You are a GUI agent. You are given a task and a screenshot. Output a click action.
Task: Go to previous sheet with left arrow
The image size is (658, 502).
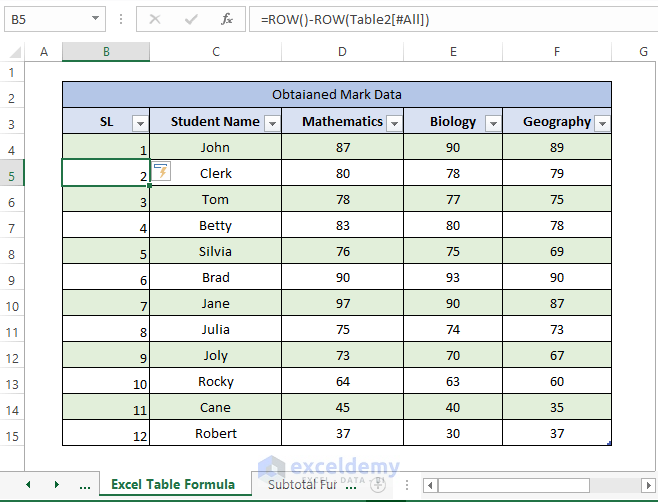(28, 485)
